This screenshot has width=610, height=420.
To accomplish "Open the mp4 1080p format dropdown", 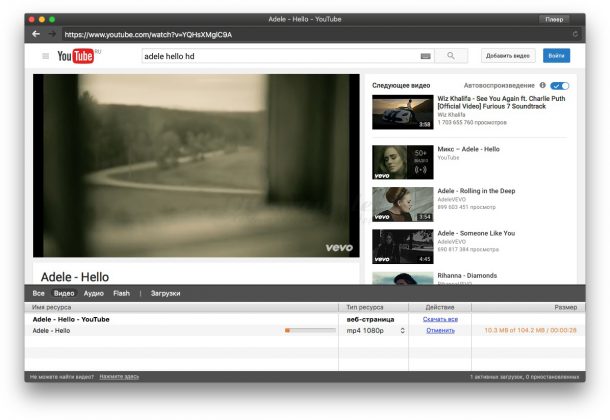I will (375, 330).
